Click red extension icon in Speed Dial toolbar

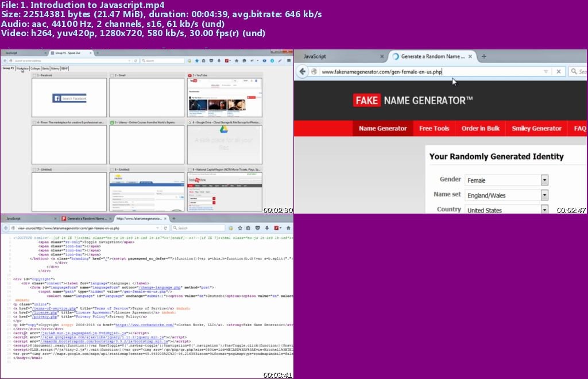click(x=227, y=61)
